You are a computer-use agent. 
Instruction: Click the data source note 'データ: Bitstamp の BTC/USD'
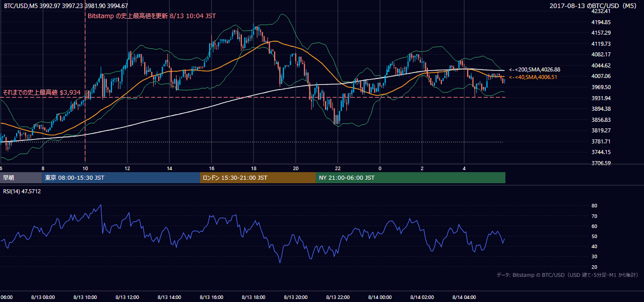[x=568, y=275]
